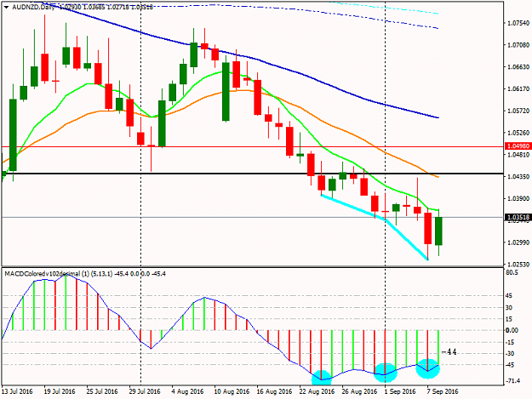
Task: Click the AUDNZD,Daily chart title
Action: [33, 7]
